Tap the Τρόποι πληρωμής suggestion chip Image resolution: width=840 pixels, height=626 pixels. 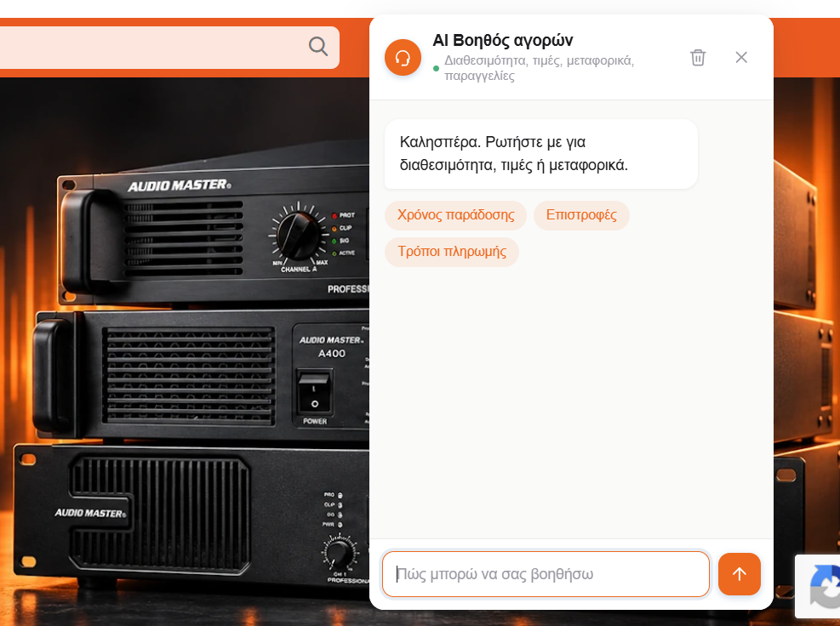(x=452, y=252)
